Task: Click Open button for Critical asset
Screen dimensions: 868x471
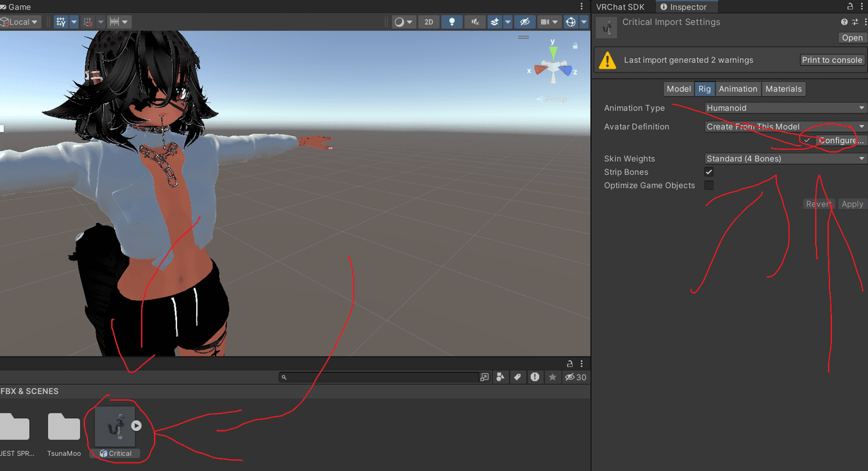Action: pos(852,38)
